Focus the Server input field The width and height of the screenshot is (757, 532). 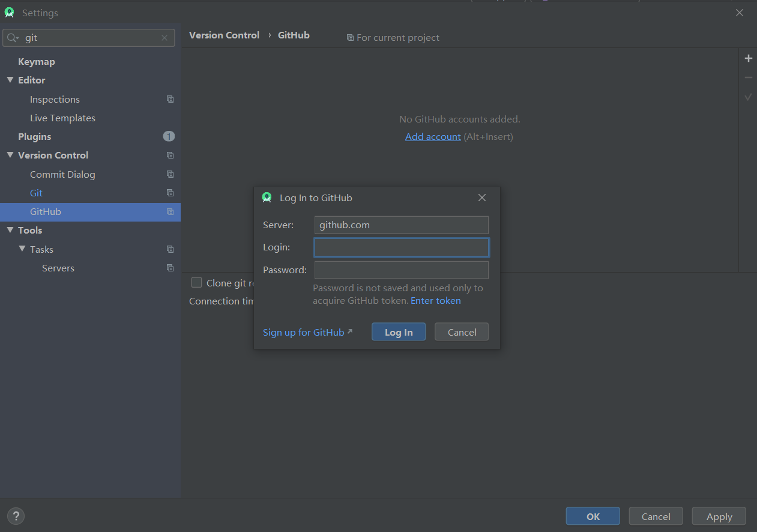(402, 225)
